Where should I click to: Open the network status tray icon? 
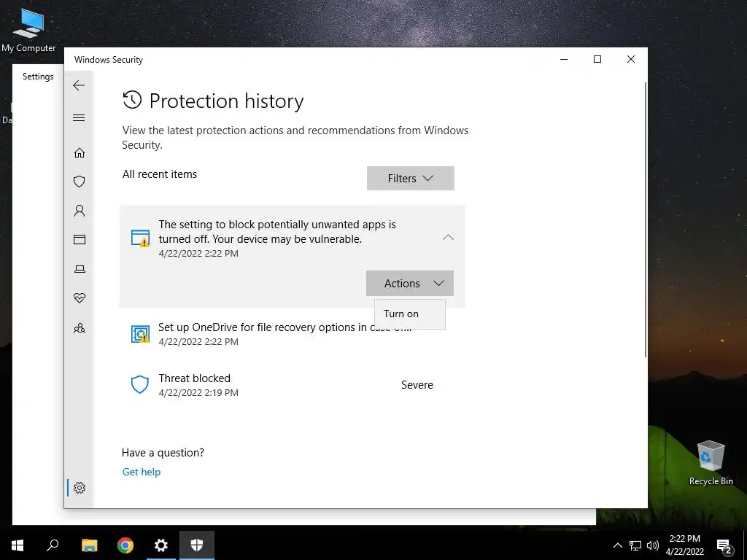coord(635,545)
